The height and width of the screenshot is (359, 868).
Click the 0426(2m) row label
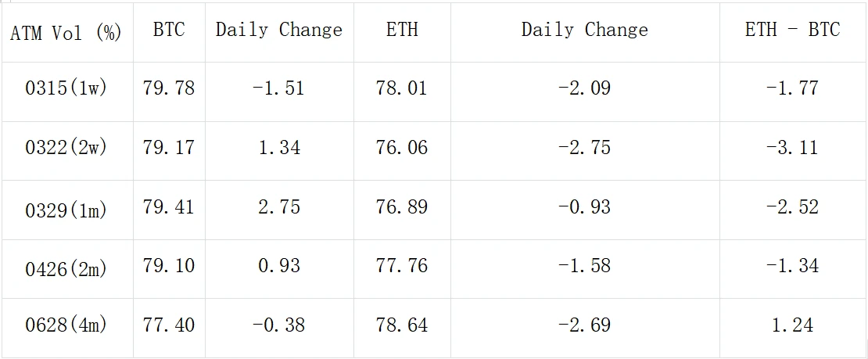tap(66, 266)
